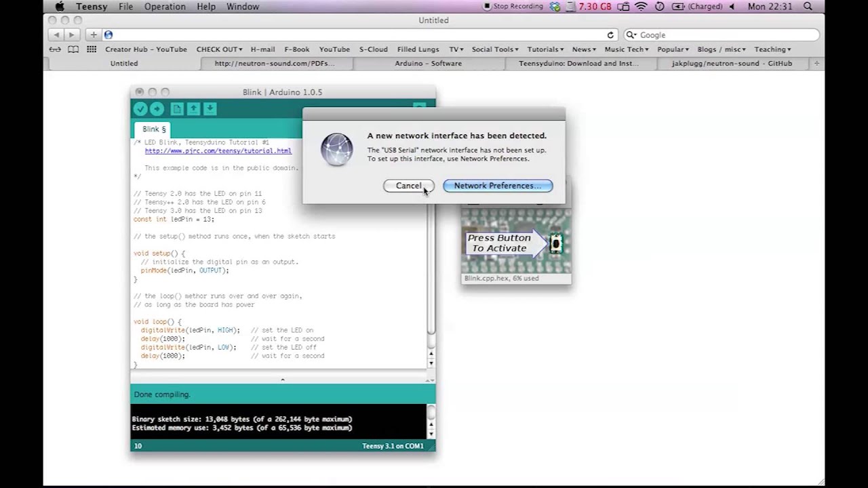Click Safari forward arrow button

72,35
